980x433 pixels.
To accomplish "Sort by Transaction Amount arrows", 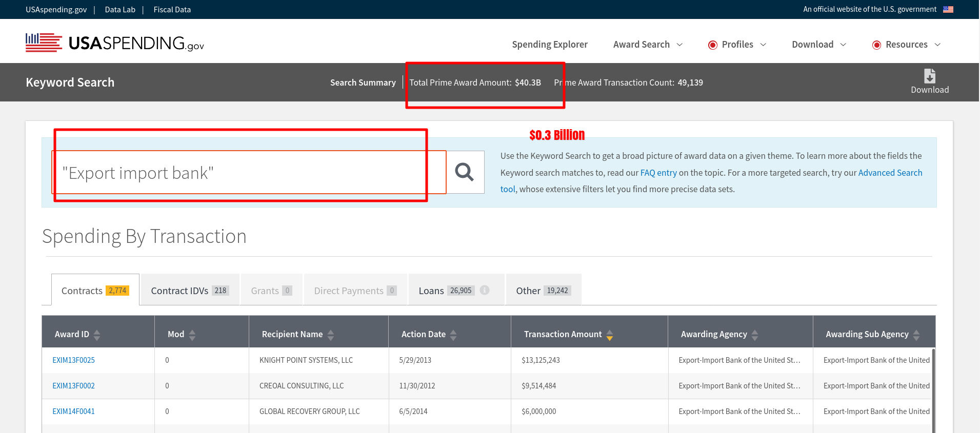I will click(609, 335).
